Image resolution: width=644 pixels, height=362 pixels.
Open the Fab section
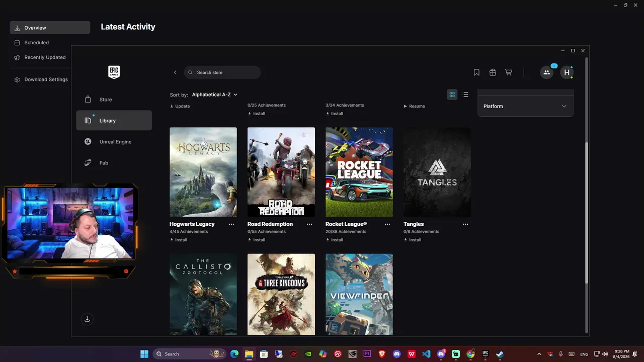[x=114, y=163]
